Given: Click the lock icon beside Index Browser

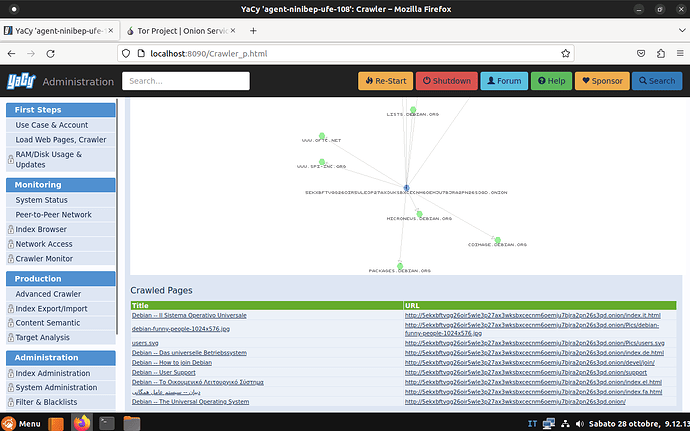Looking at the screenshot, I should click(x=11, y=229).
